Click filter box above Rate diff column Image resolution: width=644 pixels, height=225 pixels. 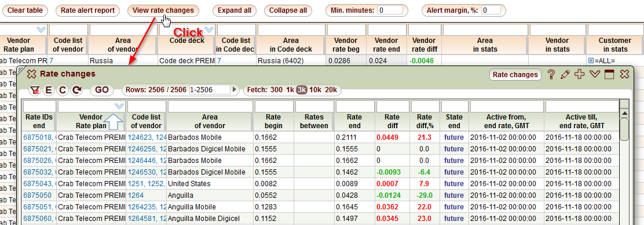coord(393,106)
